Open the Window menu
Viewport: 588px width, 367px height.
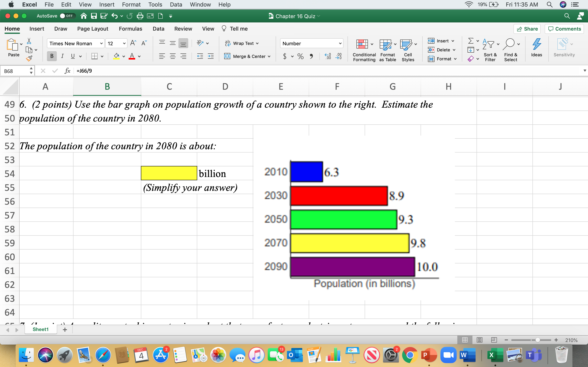pos(200,4)
